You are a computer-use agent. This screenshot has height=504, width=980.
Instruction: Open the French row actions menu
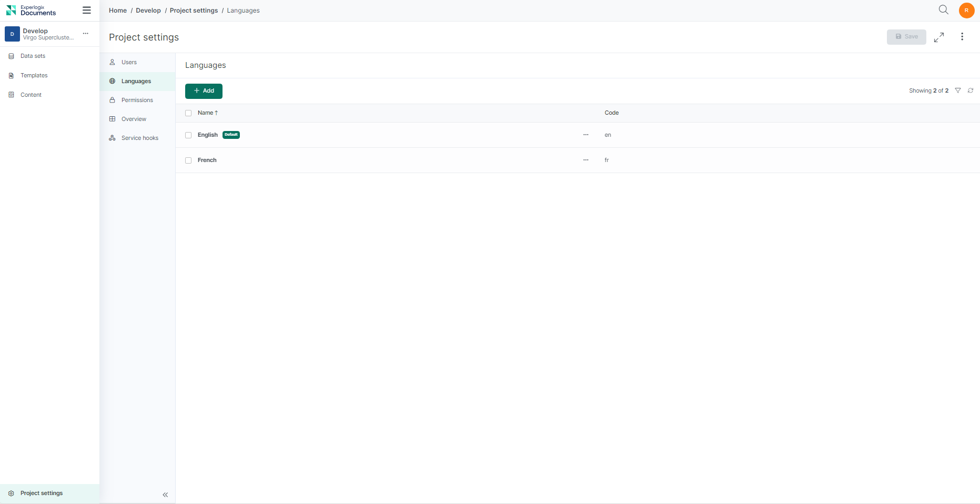[x=585, y=160]
